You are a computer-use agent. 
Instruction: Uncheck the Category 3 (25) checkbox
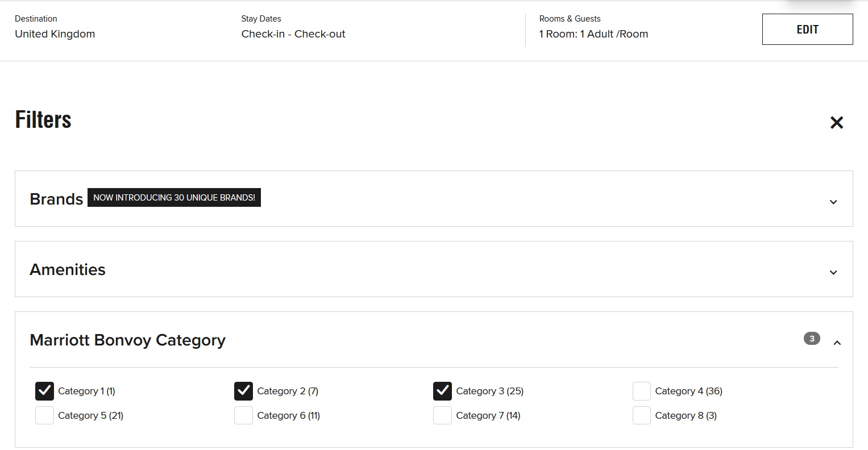tap(442, 391)
